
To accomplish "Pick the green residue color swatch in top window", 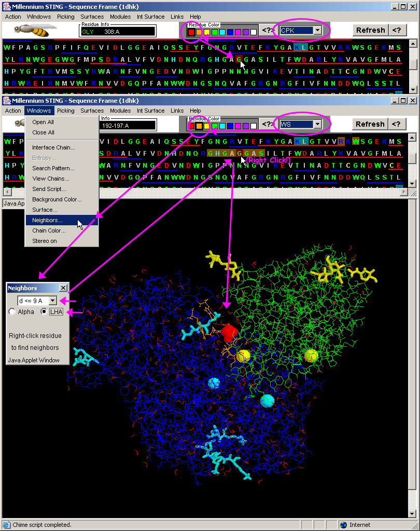I will tap(214, 32).
